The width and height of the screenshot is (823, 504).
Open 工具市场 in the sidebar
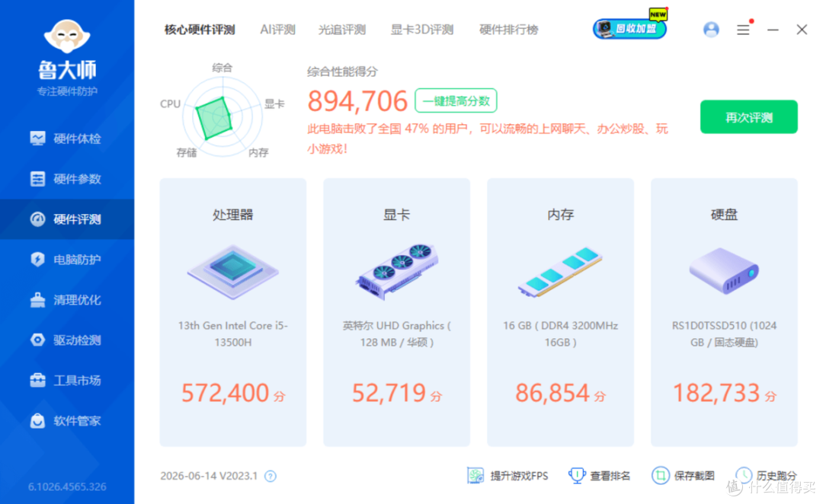pos(66,380)
